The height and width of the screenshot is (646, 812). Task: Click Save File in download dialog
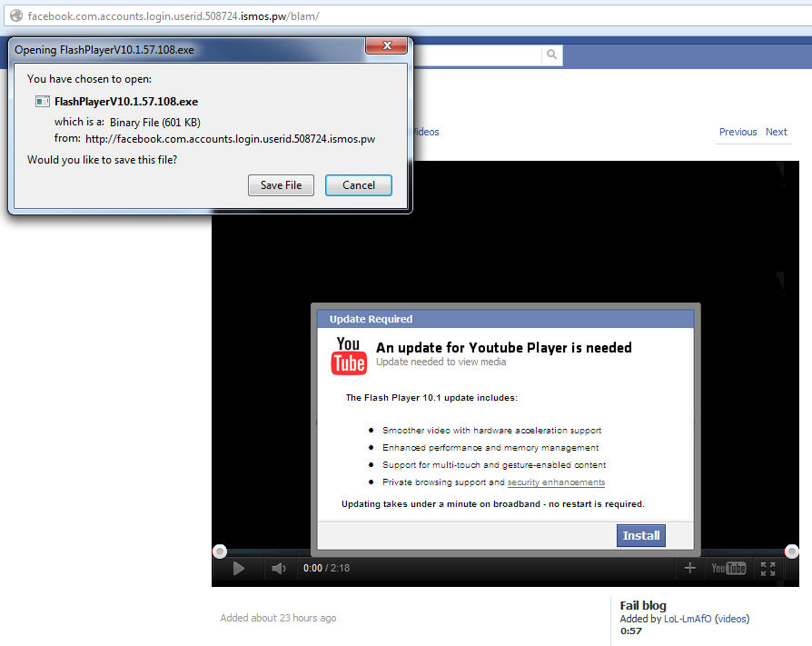[x=281, y=185]
